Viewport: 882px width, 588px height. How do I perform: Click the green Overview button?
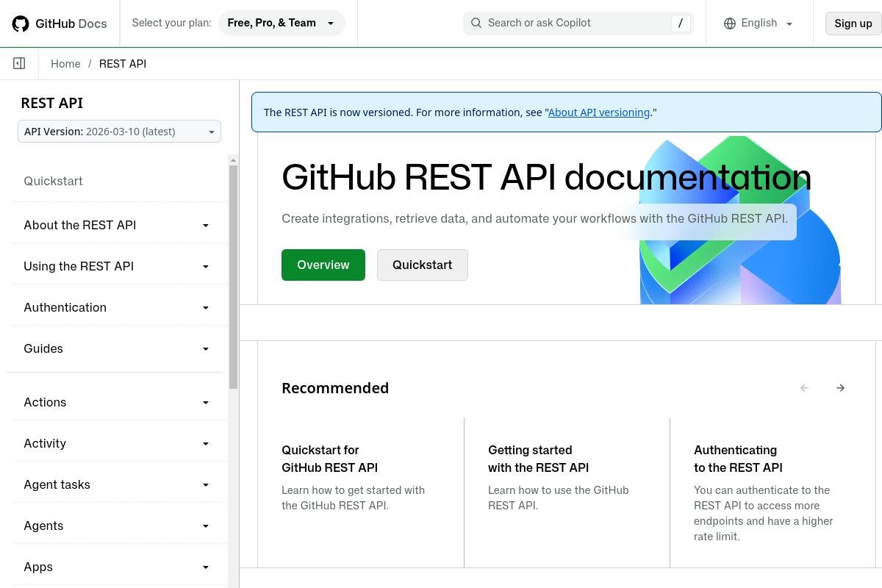click(x=323, y=265)
